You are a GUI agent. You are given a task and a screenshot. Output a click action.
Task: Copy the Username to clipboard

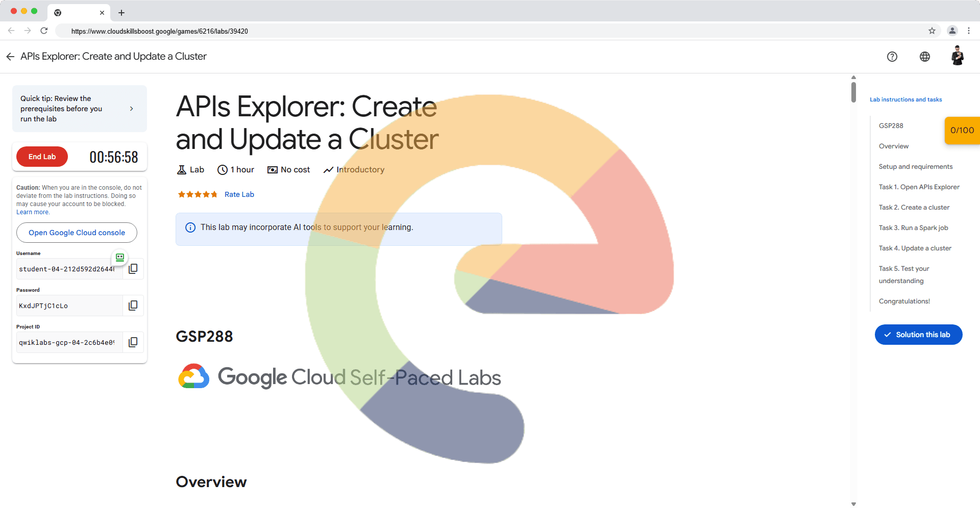click(133, 269)
